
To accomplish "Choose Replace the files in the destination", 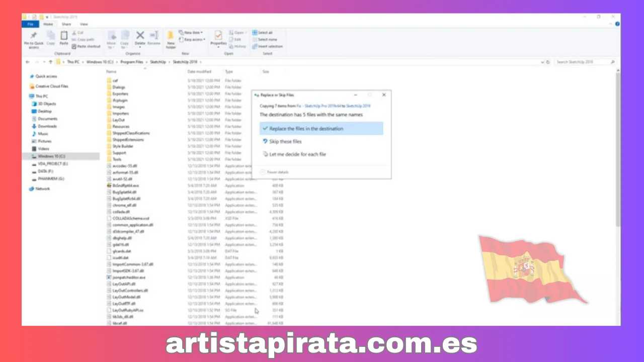I will pyautogui.click(x=321, y=129).
